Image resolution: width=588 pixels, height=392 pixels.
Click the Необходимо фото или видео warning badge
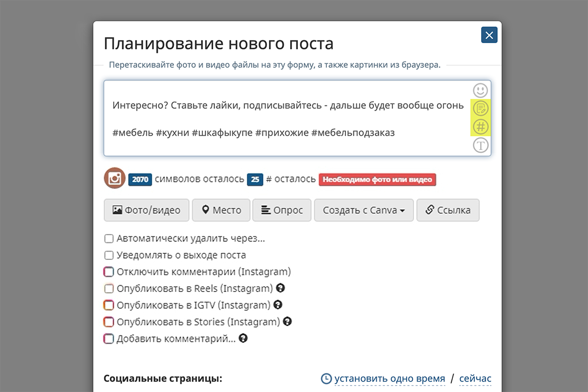point(377,179)
